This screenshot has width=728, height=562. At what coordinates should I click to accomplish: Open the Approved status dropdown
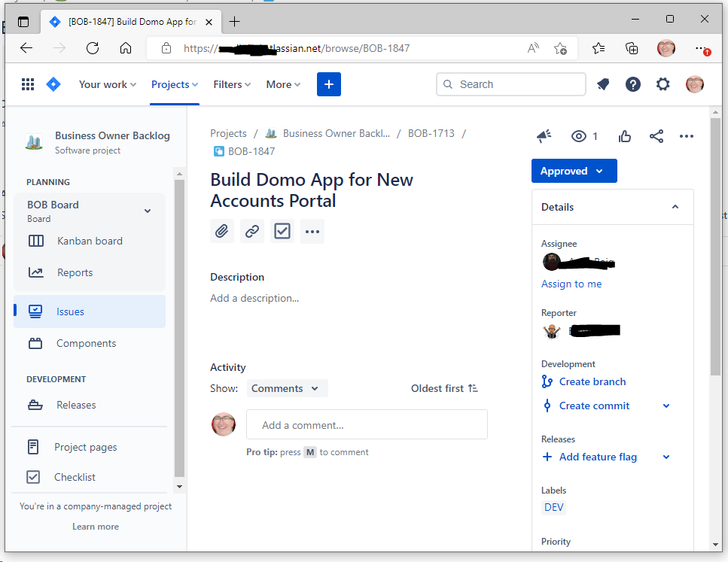[x=574, y=171]
